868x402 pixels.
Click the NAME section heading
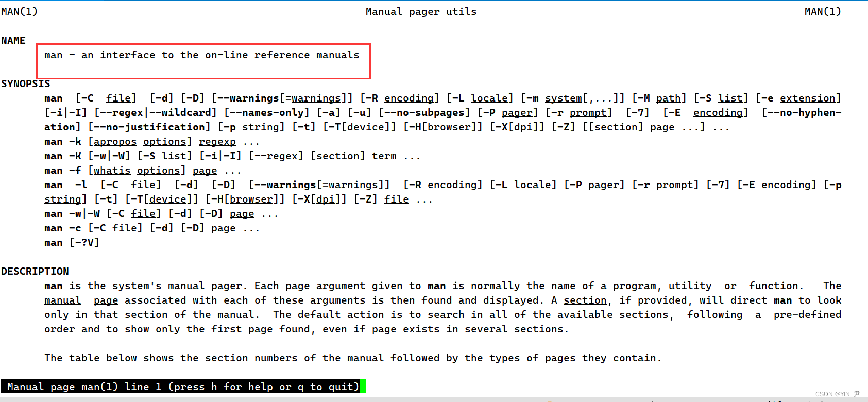point(13,40)
